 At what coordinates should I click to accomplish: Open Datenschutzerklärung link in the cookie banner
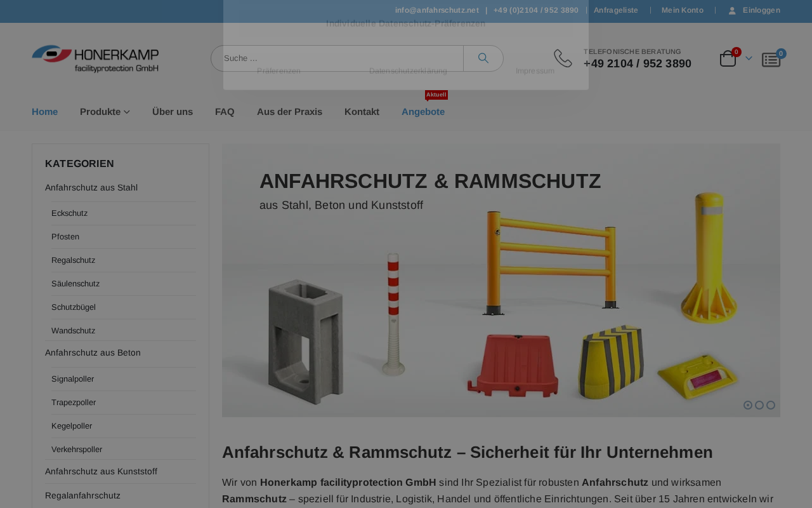(x=408, y=70)
